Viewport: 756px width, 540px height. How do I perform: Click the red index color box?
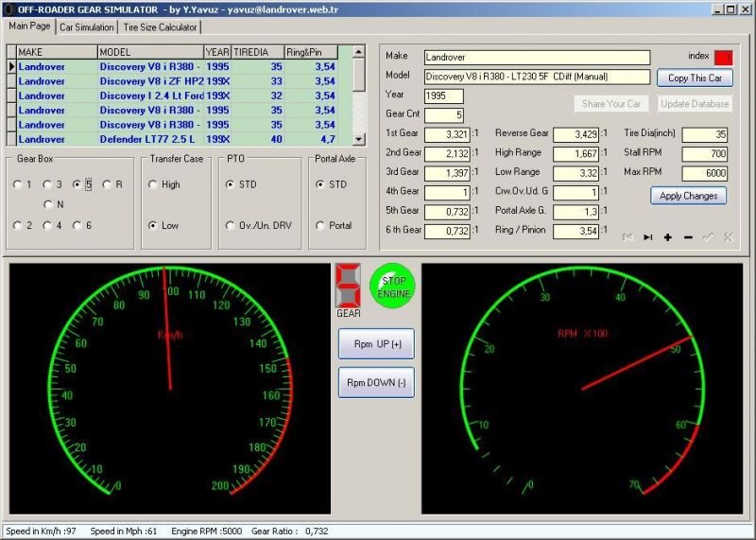[x=723, y=58]
